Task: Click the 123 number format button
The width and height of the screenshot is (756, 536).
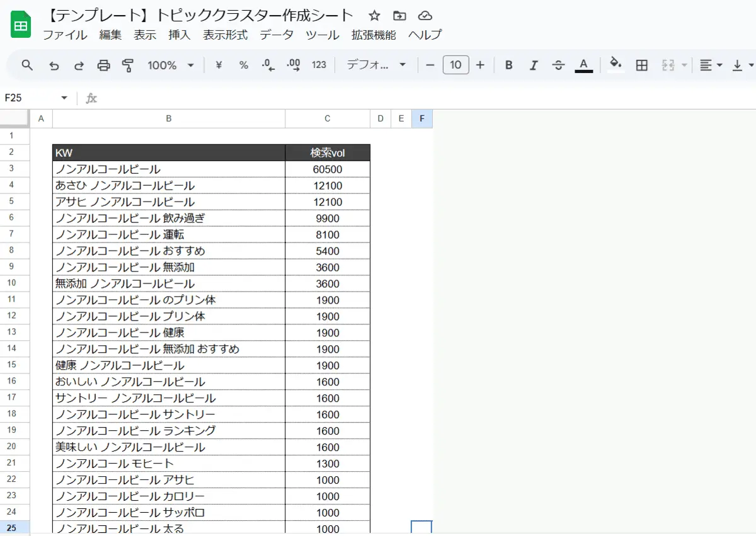Action: [x=319, y=66]
